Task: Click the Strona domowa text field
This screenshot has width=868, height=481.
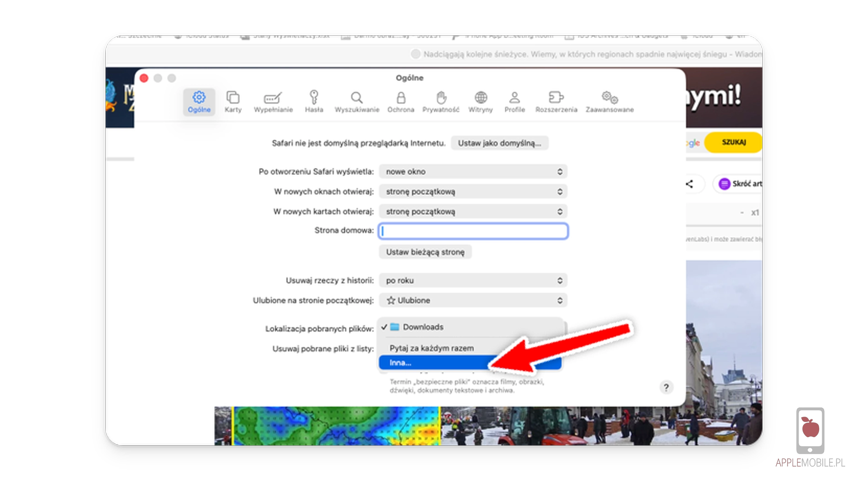Action: click(473, 231)
